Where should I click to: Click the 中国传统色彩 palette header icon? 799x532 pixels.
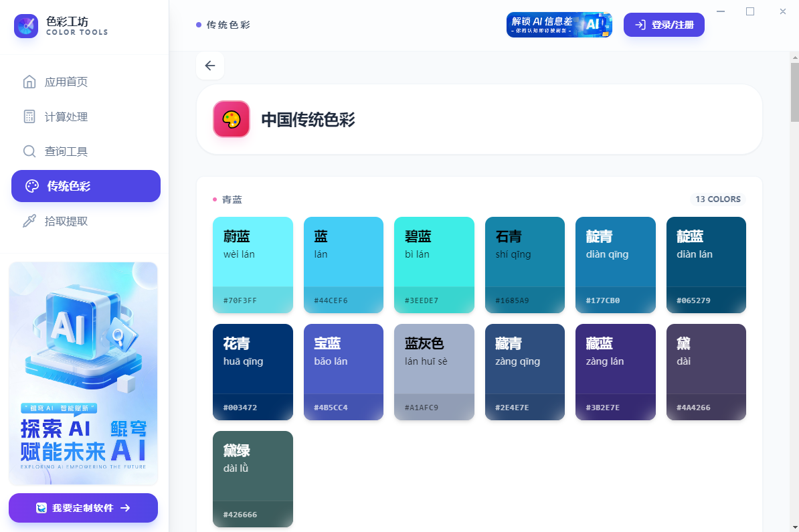(x=231, y=118)
